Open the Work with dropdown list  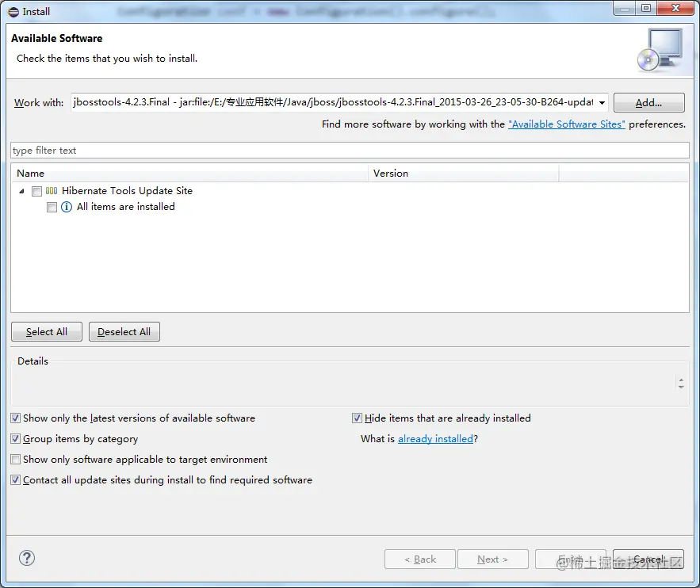601,101
